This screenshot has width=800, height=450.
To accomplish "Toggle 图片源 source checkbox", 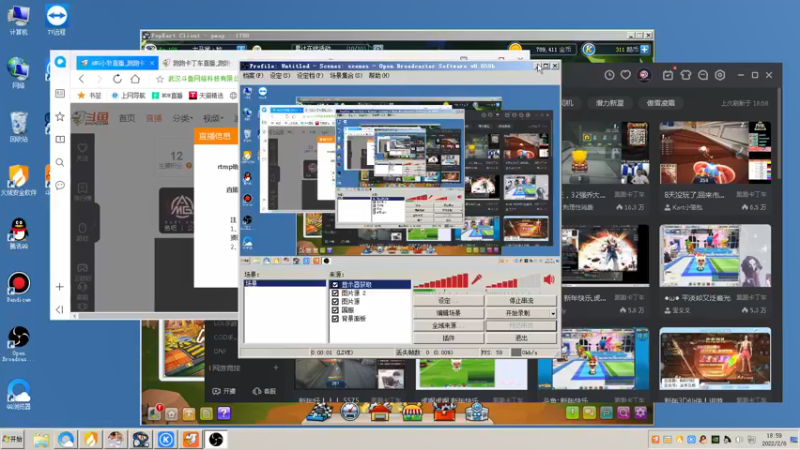I will tap(335, 302).
